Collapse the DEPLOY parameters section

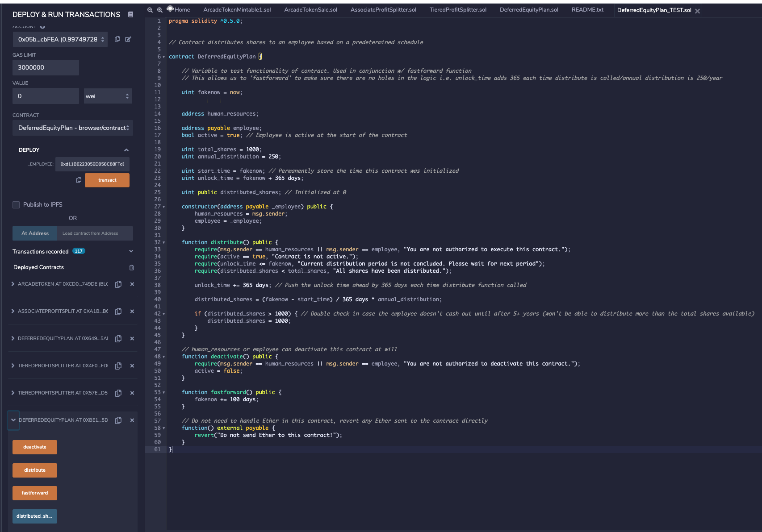[126, 150]
